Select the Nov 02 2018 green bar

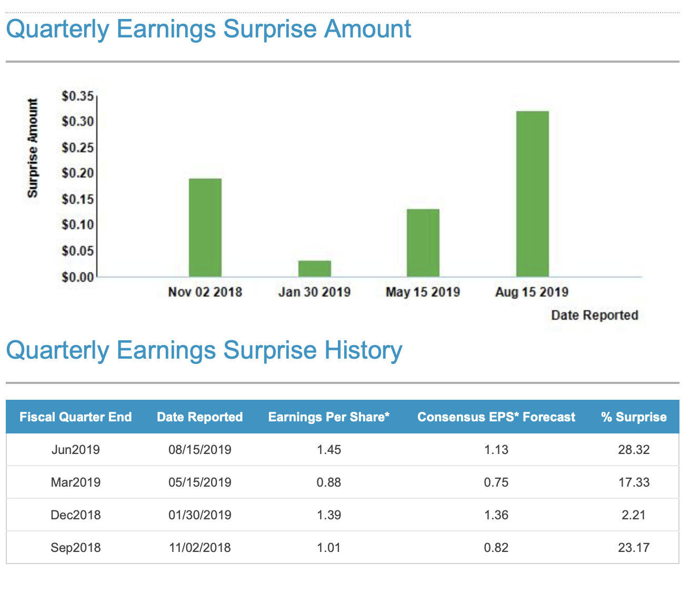click(x=205, y=228)
